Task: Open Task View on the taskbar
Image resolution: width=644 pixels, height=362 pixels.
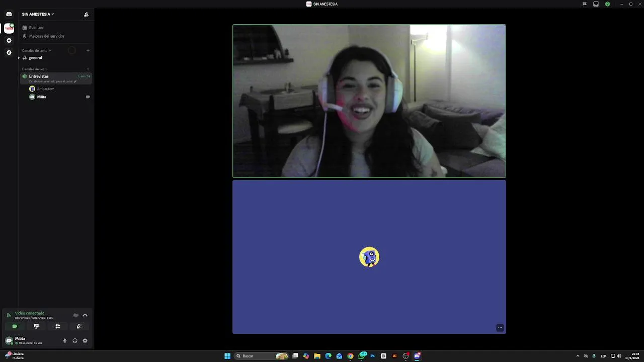Action: coord(295,356)
